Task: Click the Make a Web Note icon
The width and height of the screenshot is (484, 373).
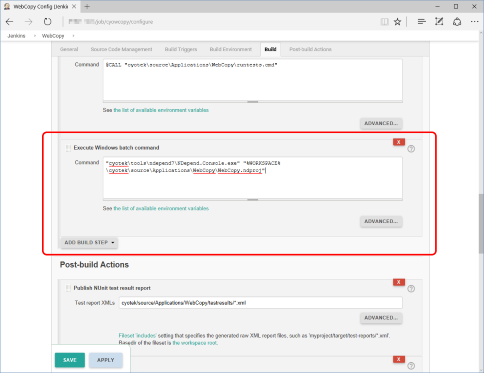Action: 439,22
